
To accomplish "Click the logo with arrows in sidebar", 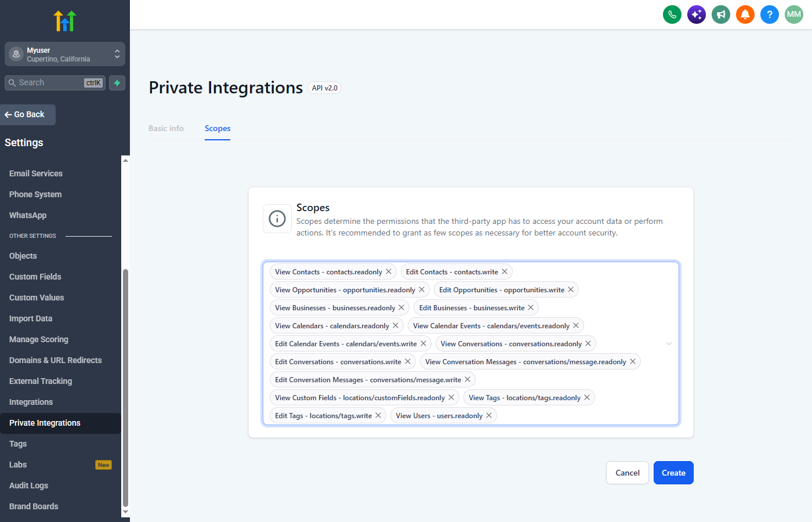I will click(x=65, y=21).
